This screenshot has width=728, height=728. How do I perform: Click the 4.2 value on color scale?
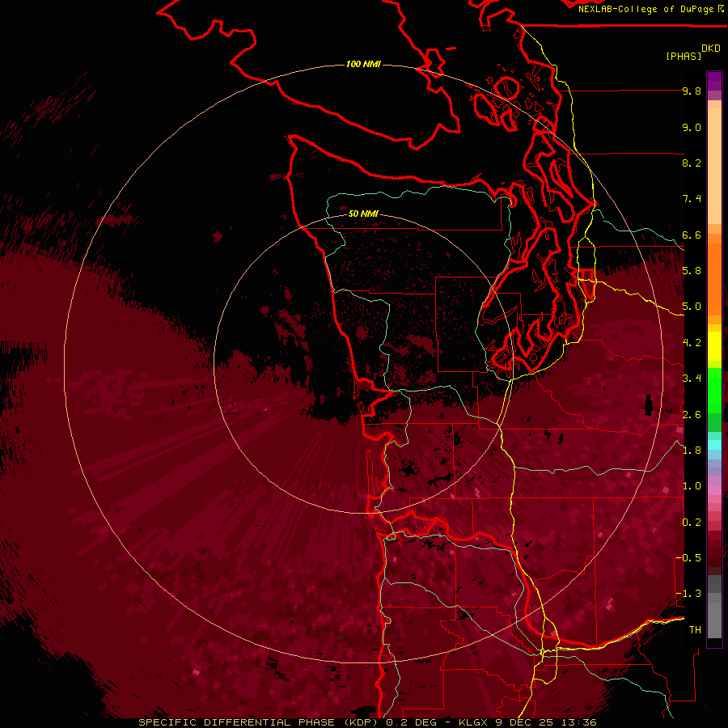click(x=692, y=343)
